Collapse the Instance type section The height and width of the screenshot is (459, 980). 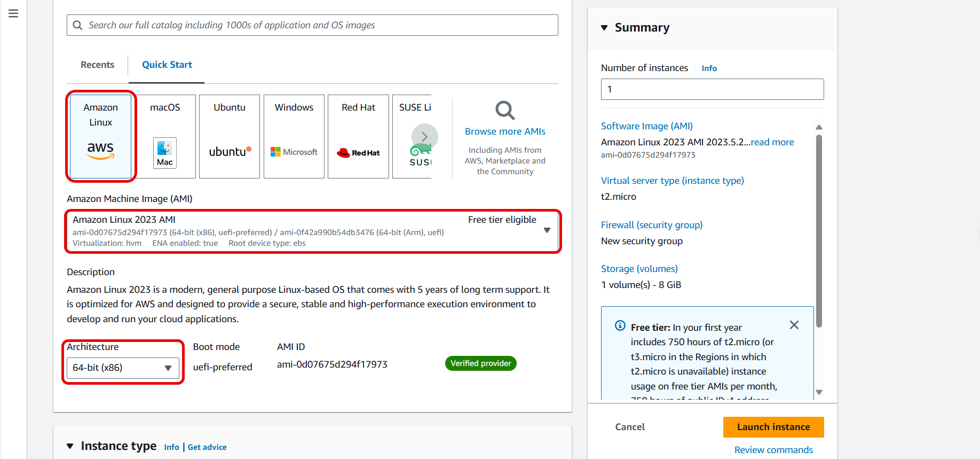coord(70,446)
